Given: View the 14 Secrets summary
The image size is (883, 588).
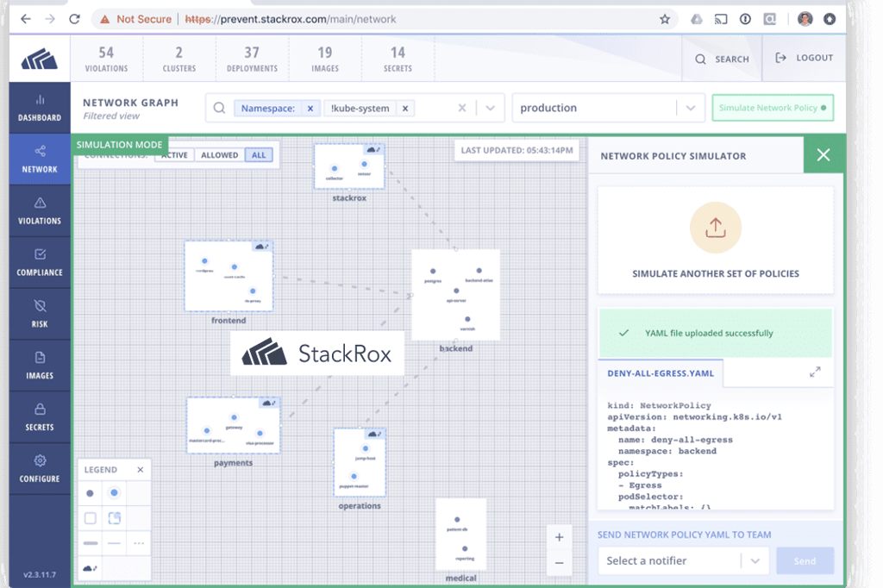Looking at the screenshot, I should pyautogui.click(x=398, y=59).
